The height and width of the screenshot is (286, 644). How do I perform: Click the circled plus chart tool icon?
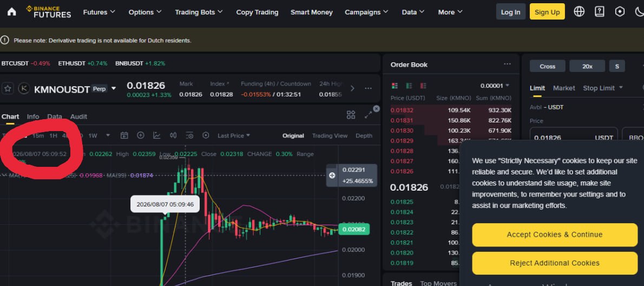coord(141,135)
